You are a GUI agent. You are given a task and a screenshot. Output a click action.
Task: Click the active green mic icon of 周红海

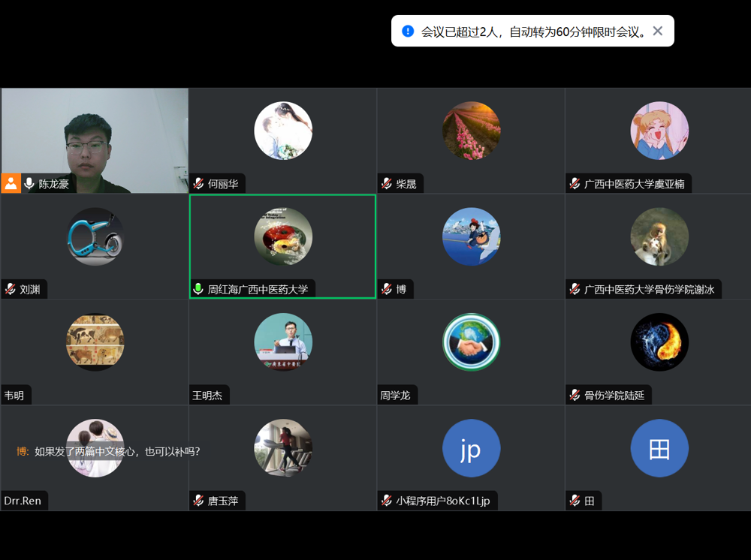click(199, 289)
